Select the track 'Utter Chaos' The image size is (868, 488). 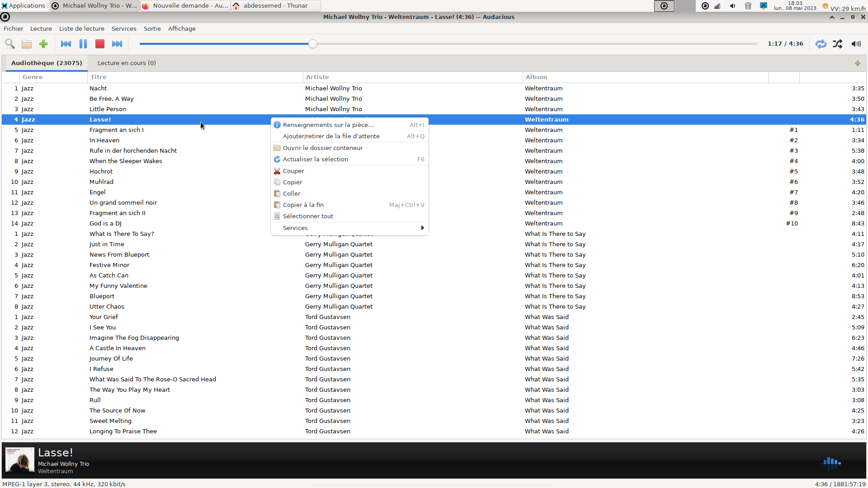pos(434,306)
